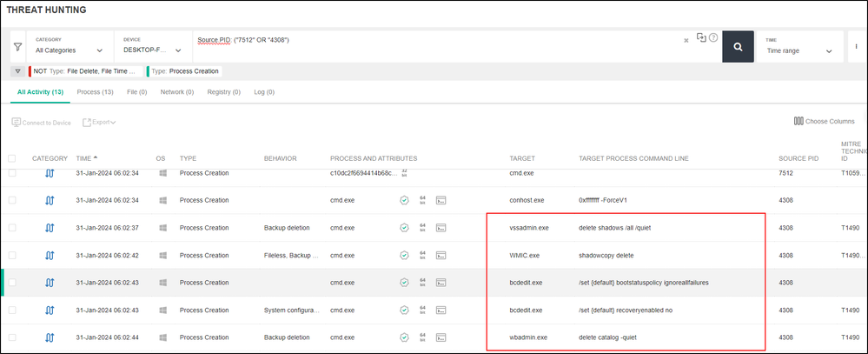
Task: Click target 'WMIC.exe'
Action: coord(524,256)
